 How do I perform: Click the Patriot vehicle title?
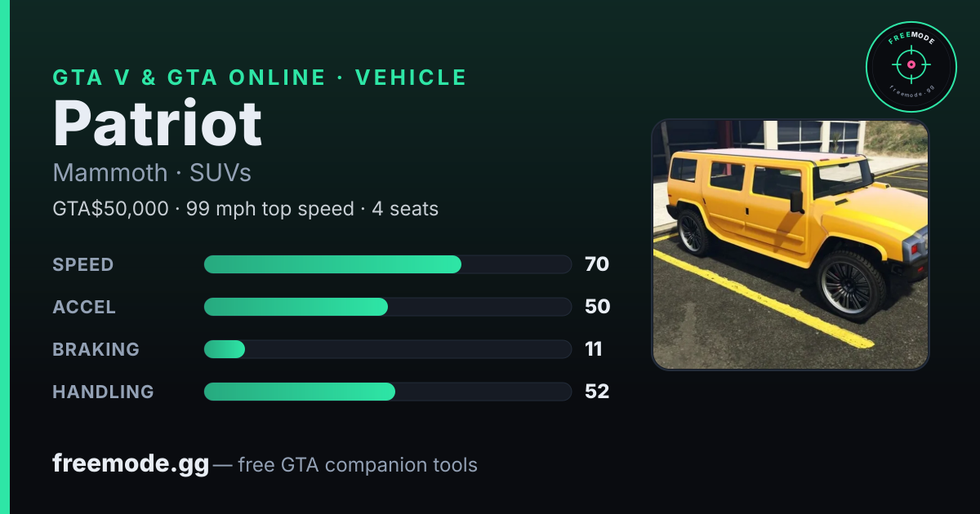[x=158, y=124]
